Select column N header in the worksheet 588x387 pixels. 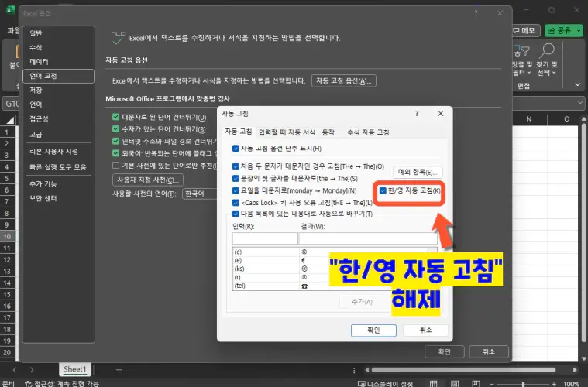pyautogui.click(x=529, y=119)
